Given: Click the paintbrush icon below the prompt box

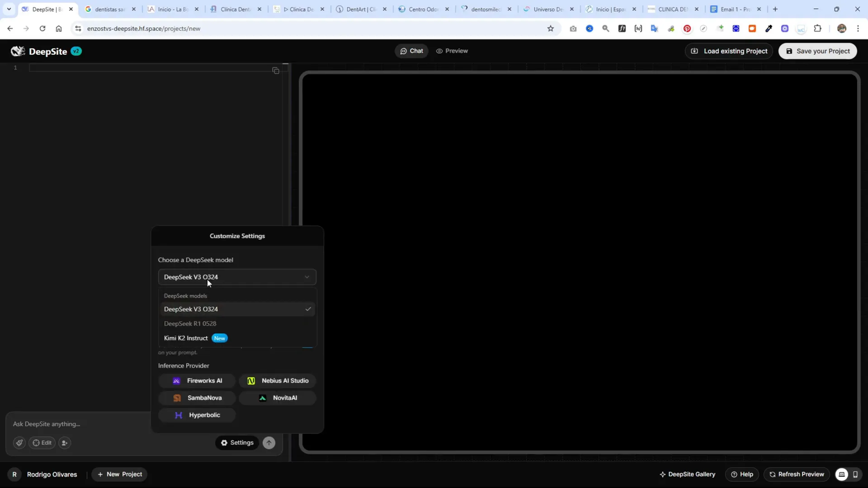Looking at the screenshot, I should click(20, 443).
